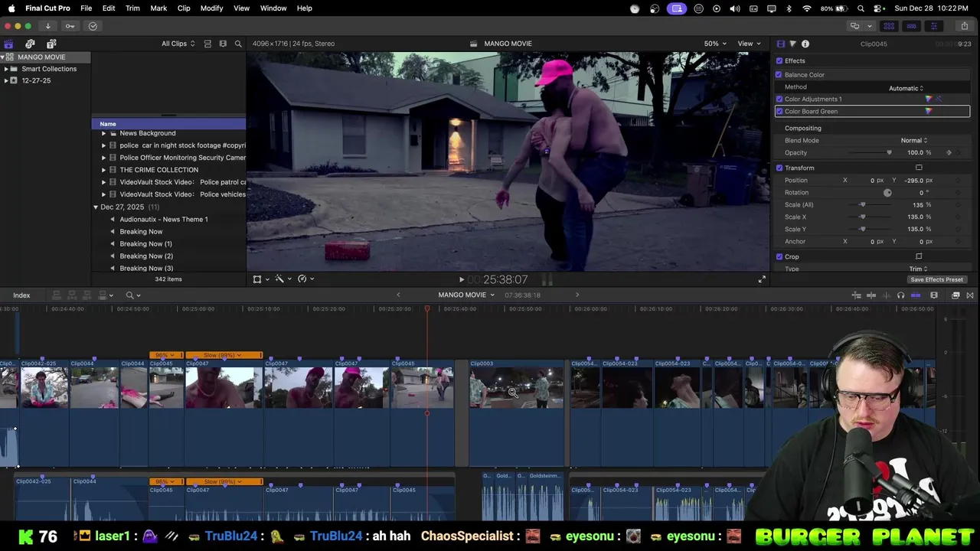The image size is (980, 551).
Task: Open the Window menu
Action: coord(273,8)
